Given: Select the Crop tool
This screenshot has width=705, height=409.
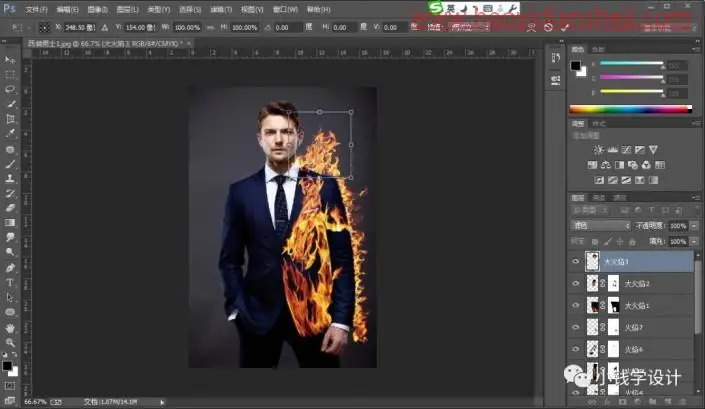Looking at the screenshot, I should (x=10, y=119).
